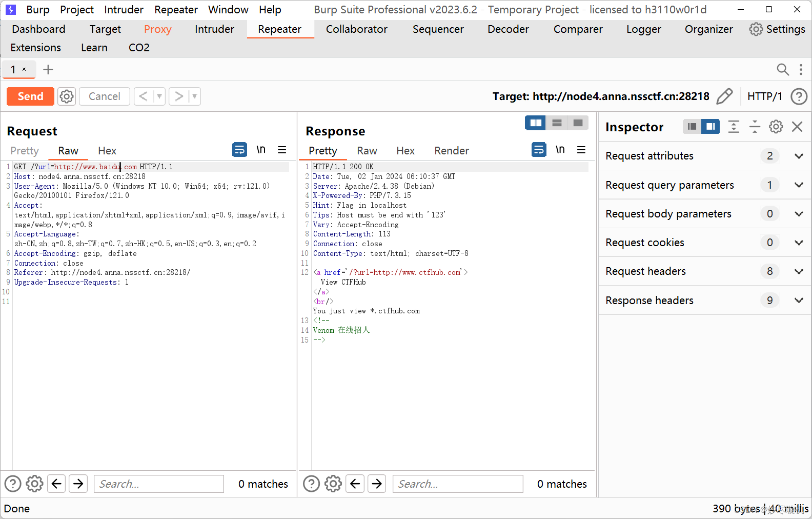Open Repeater tab options menu dots
Image resolution: width=812 pixels, height=519 pixels.
[x=801, y=69]
